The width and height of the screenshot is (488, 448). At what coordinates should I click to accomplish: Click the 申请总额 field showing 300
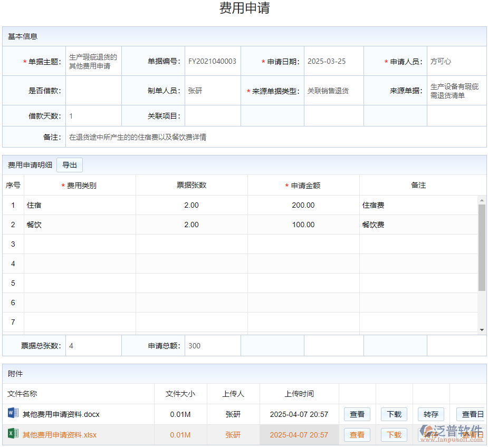[211, 345]
